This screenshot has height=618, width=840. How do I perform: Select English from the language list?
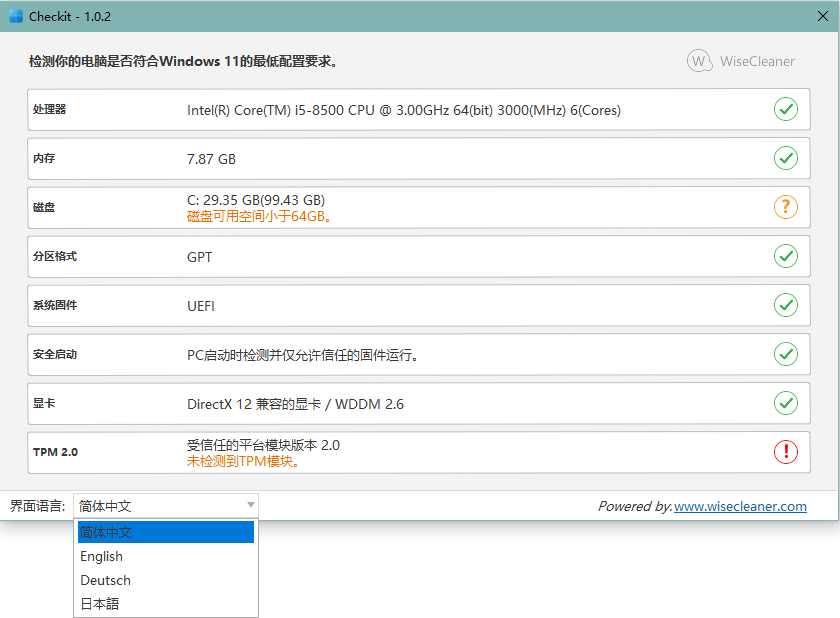click(101, 556)
